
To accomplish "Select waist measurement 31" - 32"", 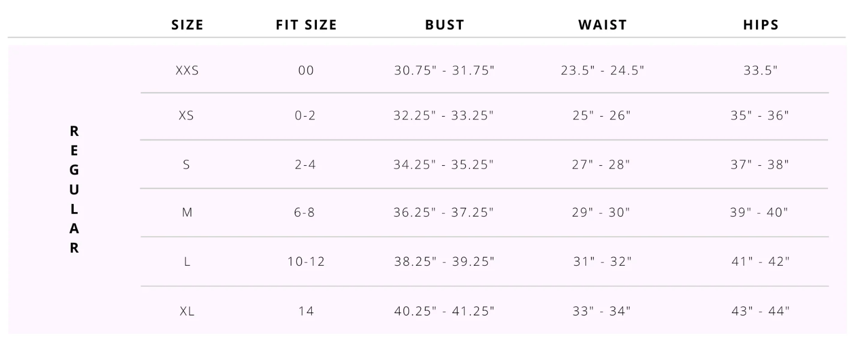I will point(602,262).
